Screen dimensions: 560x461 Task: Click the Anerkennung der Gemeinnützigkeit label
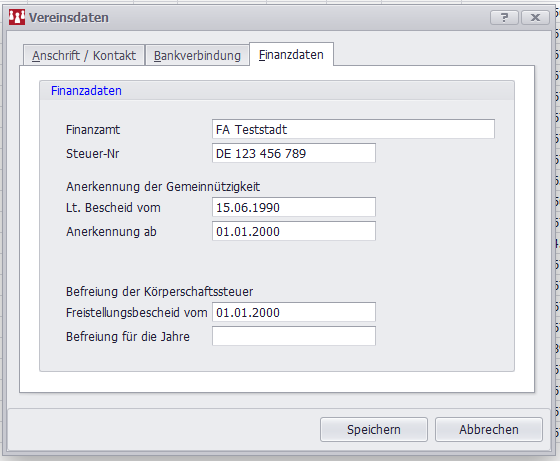[x=163, y=186]
